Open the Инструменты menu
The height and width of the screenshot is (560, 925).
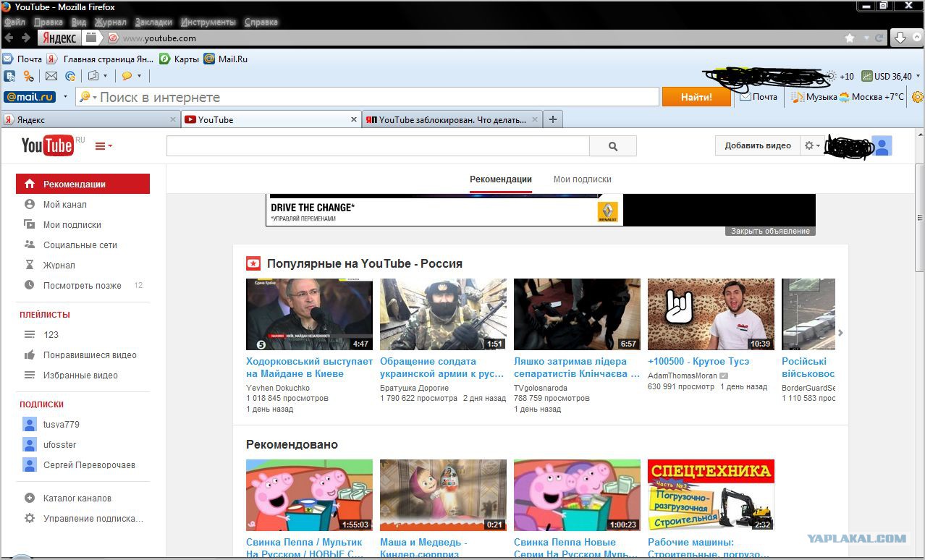pos(208,22)
